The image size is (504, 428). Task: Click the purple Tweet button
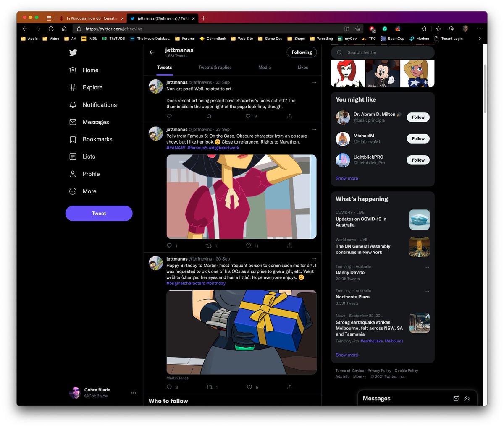99,213
